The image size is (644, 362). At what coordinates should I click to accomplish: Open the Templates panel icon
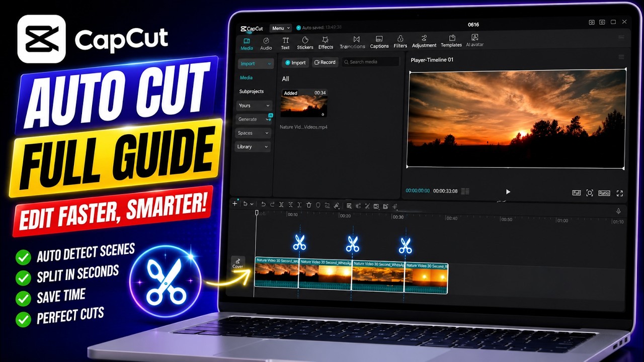click(452, 38)
